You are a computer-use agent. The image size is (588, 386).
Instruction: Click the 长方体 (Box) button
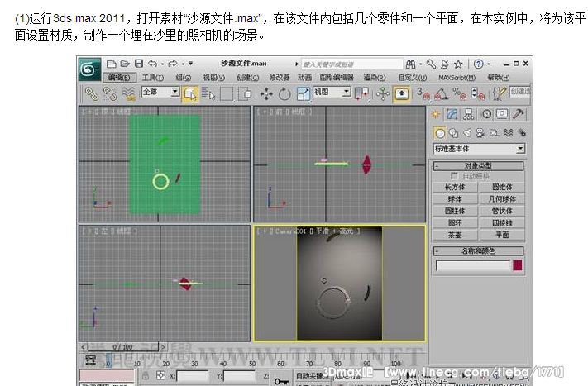pos(455,187)
